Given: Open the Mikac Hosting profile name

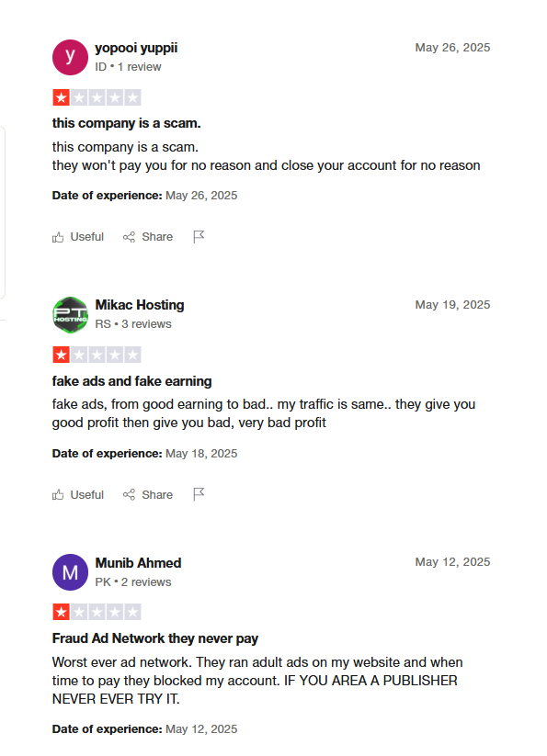Looking at the screenshot, I should [140, 305].
